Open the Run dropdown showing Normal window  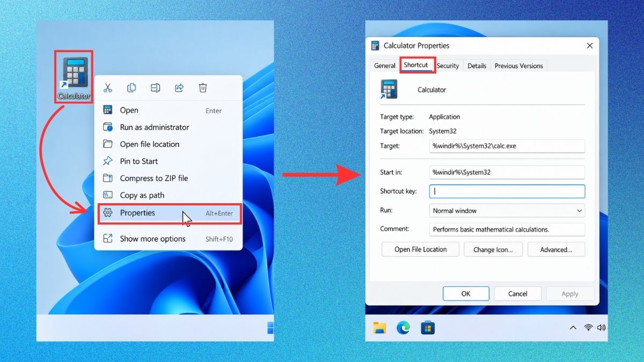[x=507, y=211]
